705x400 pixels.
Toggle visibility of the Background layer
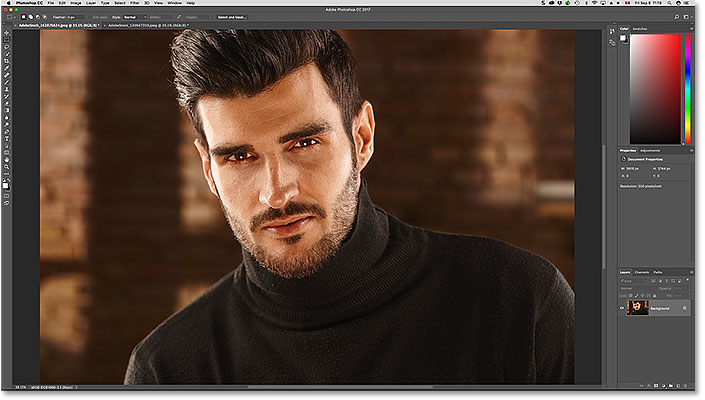[622, 308]
